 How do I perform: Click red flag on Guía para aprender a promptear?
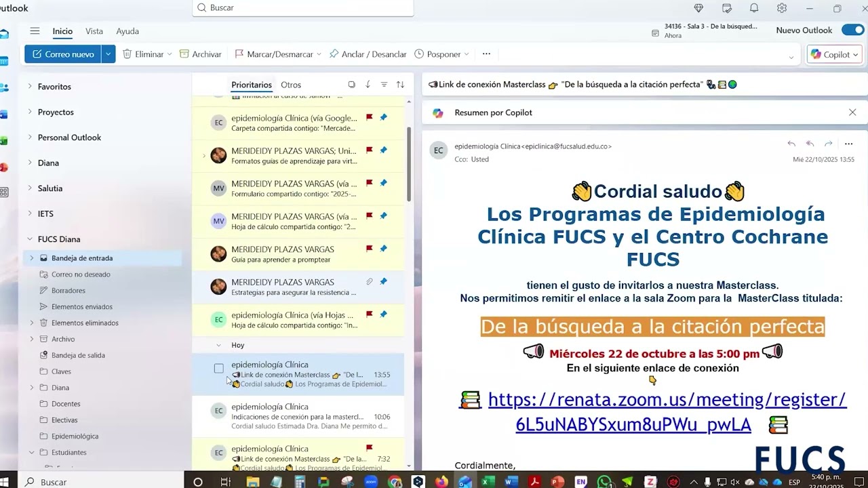pos(370,249)
